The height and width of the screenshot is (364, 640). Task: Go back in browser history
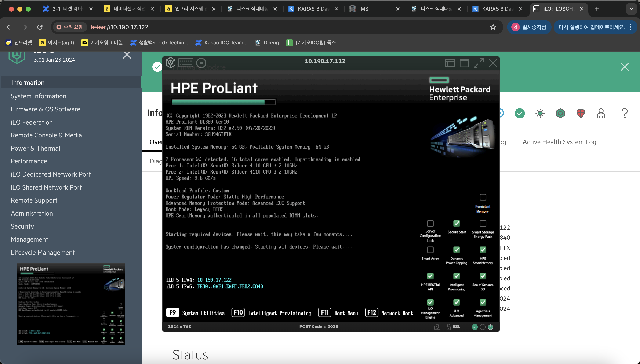10,27
